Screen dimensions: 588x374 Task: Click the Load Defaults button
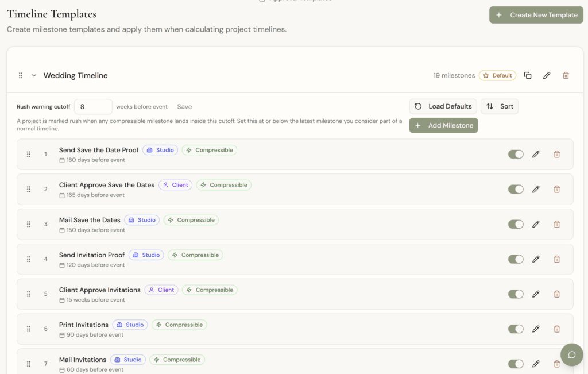[x=443, y=106]
